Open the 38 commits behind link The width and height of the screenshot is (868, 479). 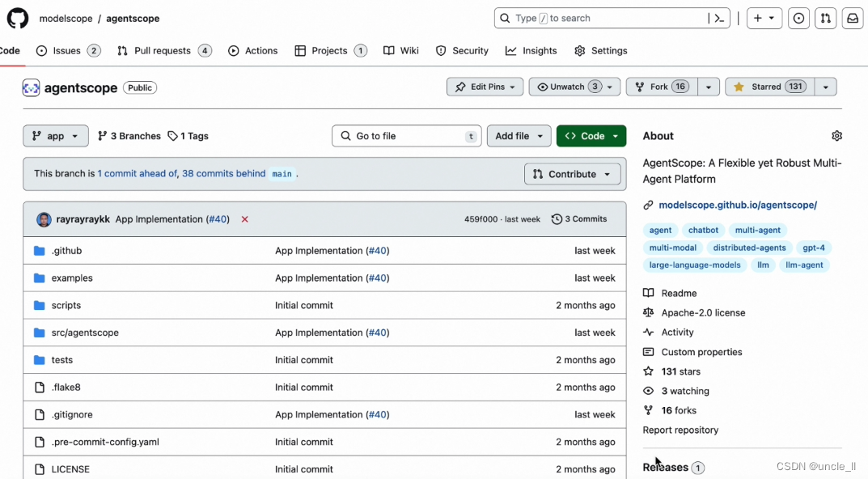pyautogui.click(x=223, y=173)
